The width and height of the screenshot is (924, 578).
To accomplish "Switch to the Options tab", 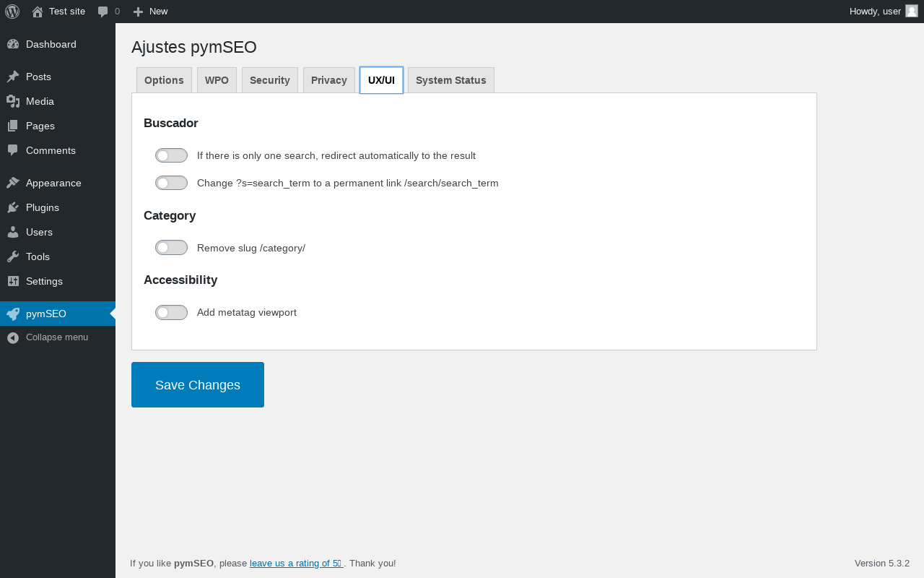I will pyautogui.click(x=164, y=80).
